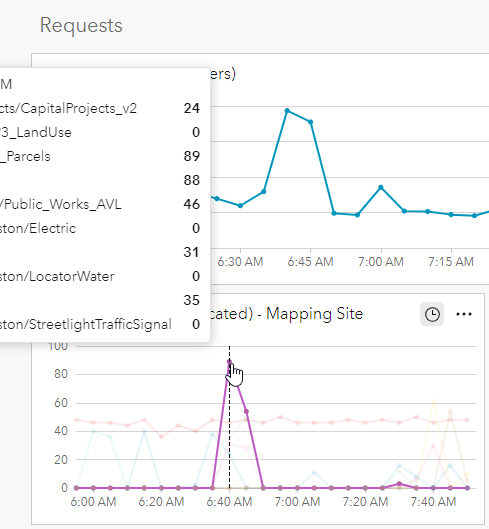
Task: Click the 6:40 AM axis label on the lower chart
Action: [229, 502]
